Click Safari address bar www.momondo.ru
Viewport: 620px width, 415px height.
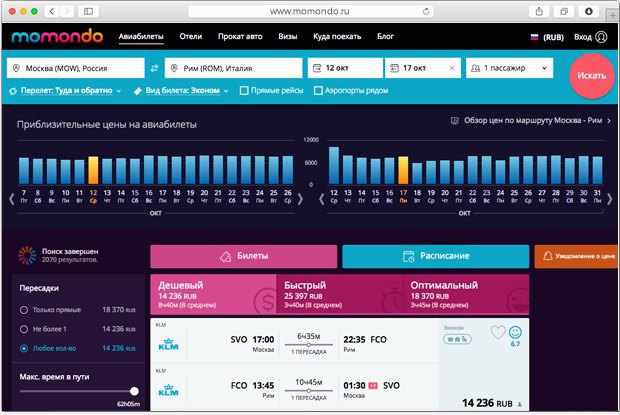click(x=310, y=11)
